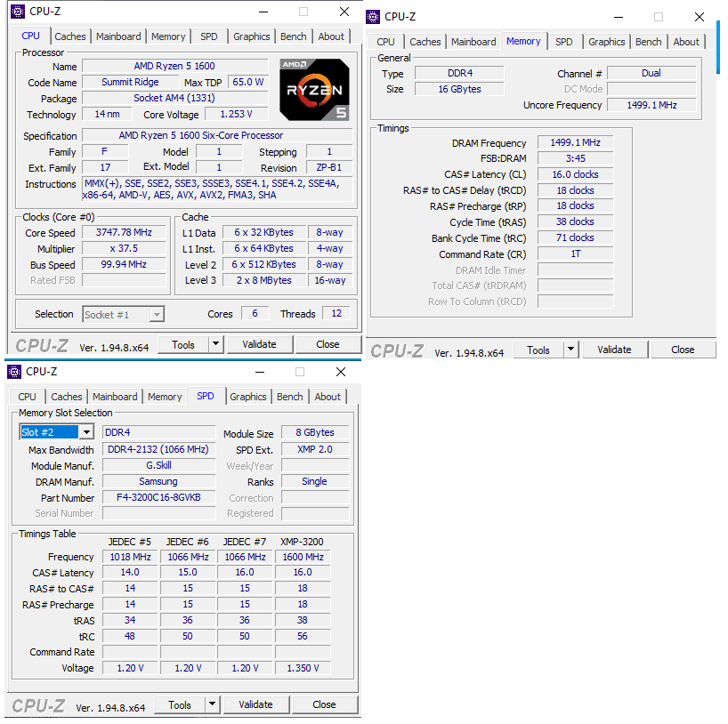Open Caches tab in the CPU window
The image size is (728, 724).
click(x=70, y=36)
